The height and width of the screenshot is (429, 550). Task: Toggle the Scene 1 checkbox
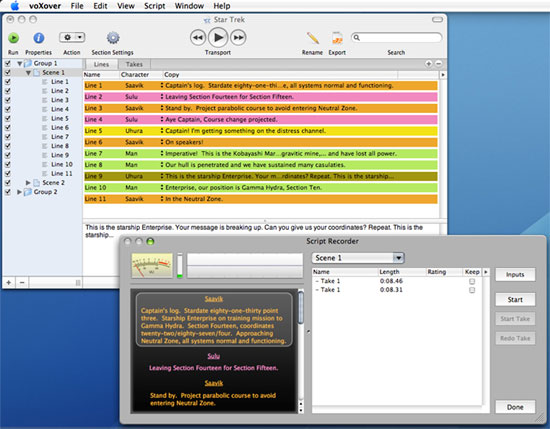pos(8,73)
